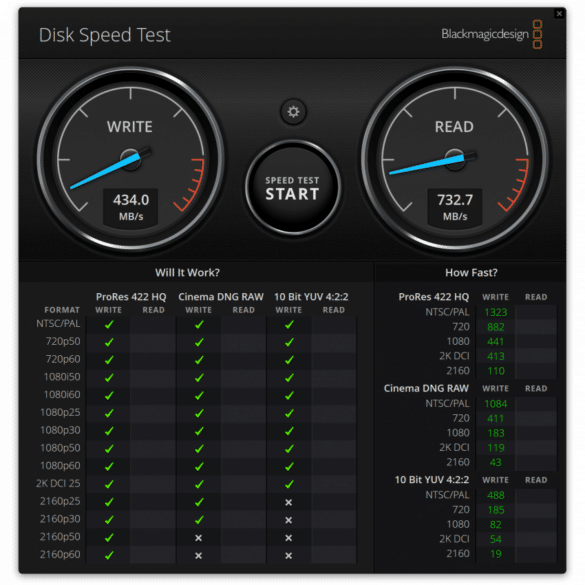Click the 82 10 Bit YUV 1080 value
Viewport: 585px width, 585px height.
pos(495,525)
